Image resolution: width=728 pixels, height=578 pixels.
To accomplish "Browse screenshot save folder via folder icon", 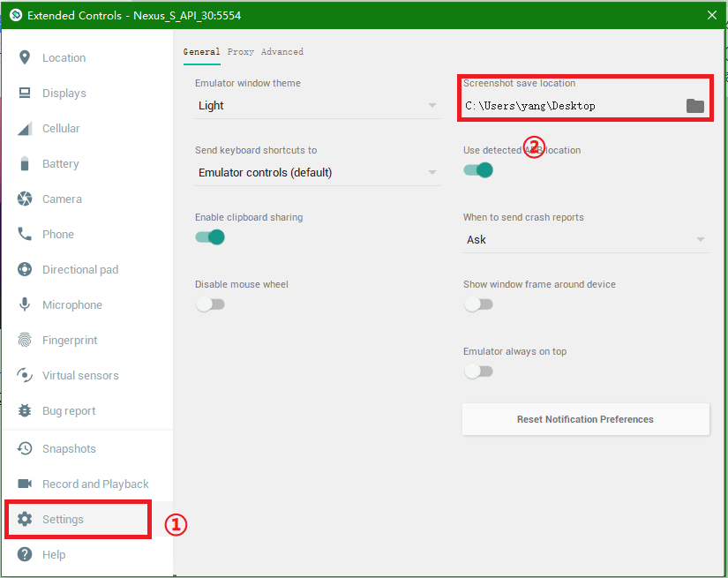I will 695,106.
